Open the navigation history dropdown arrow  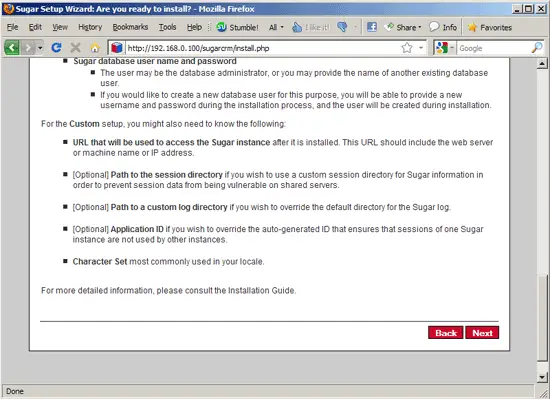40,47
